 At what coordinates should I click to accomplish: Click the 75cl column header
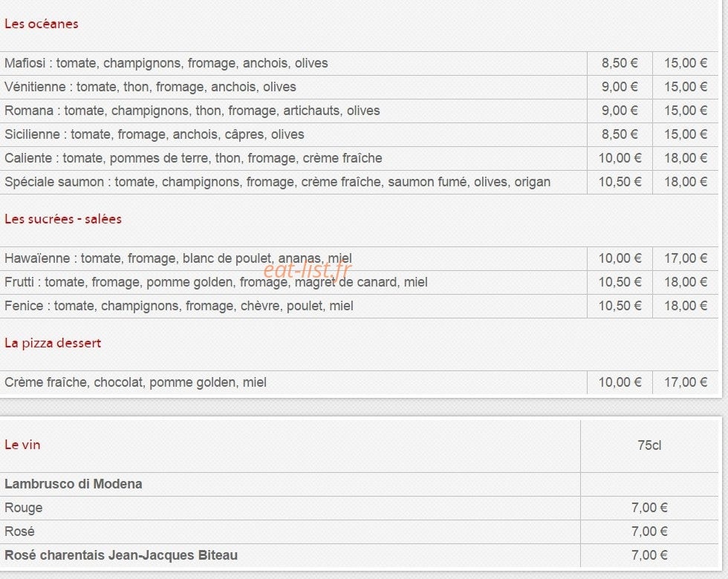[x=649, y=445]
